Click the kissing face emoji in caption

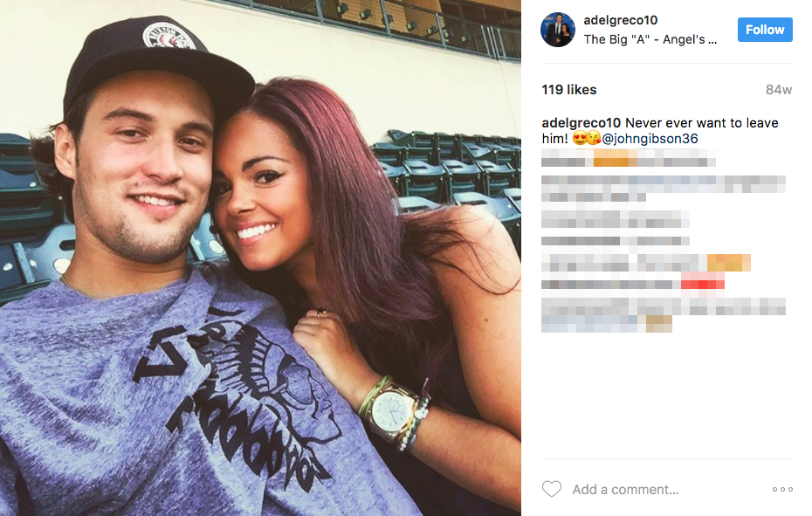click(594, 138)
